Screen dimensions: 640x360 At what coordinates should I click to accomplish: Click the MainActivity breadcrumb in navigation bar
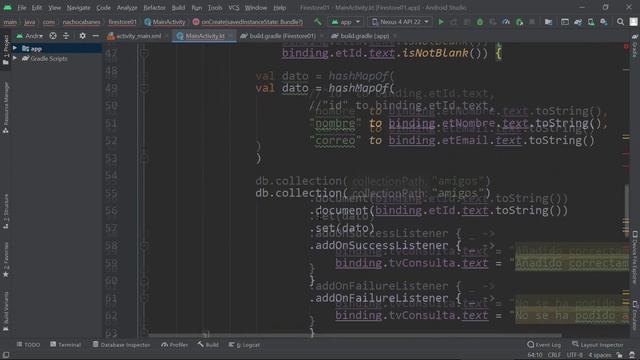click(x=165, y=22)
